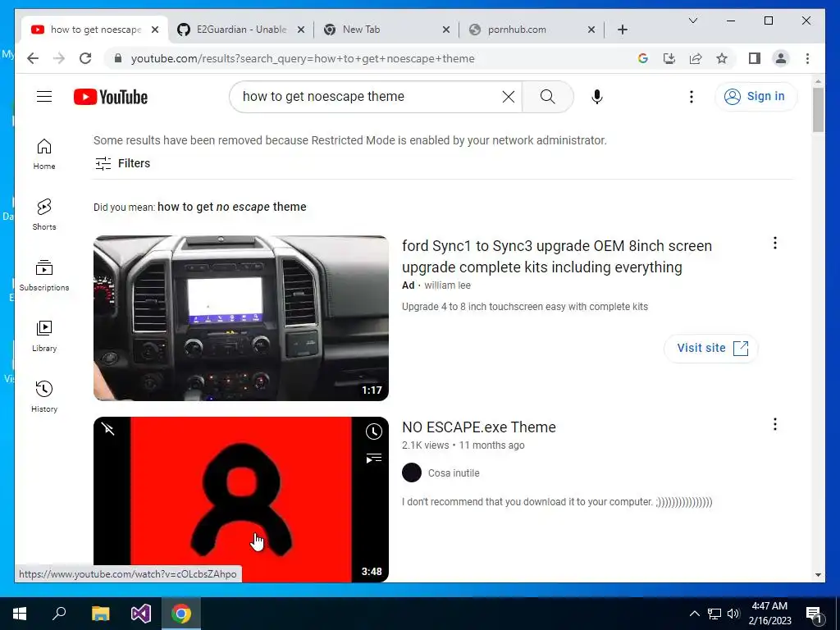840x630 pixels.
Task: Click Visit site on the Ford ad
Action: pos(711,348)
